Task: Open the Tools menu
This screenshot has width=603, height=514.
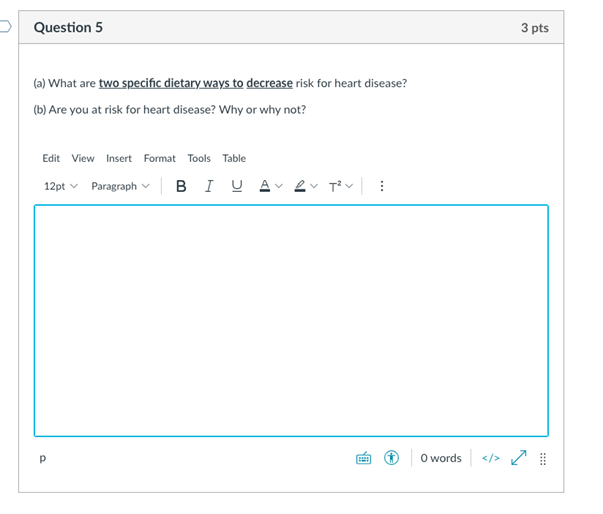Action: point(199,158)
